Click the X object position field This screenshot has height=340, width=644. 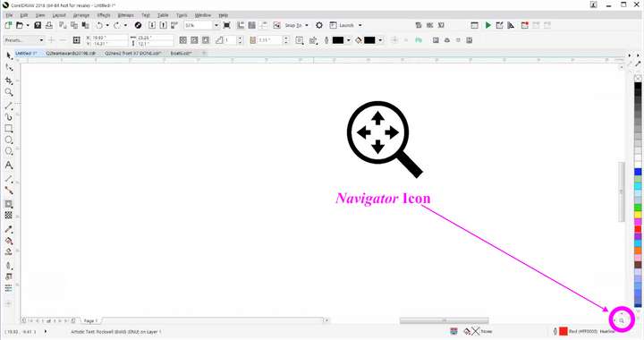[x=106, y=38]
